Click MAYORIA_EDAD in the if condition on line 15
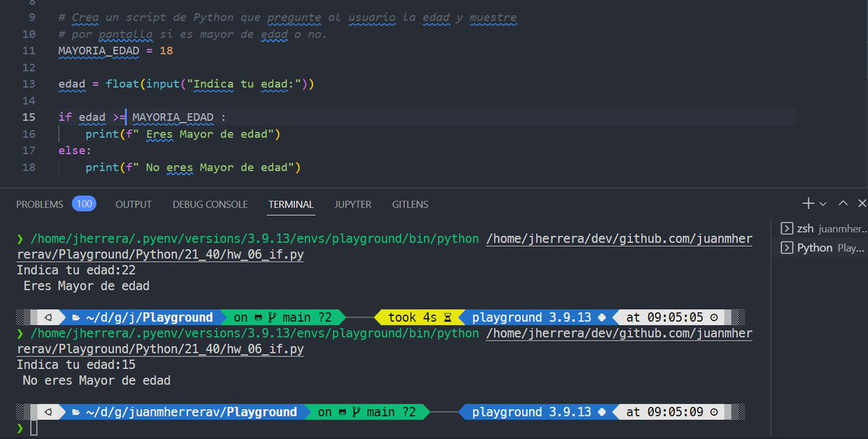The height and width of the screenshot is (439, 868). [173, 117]
